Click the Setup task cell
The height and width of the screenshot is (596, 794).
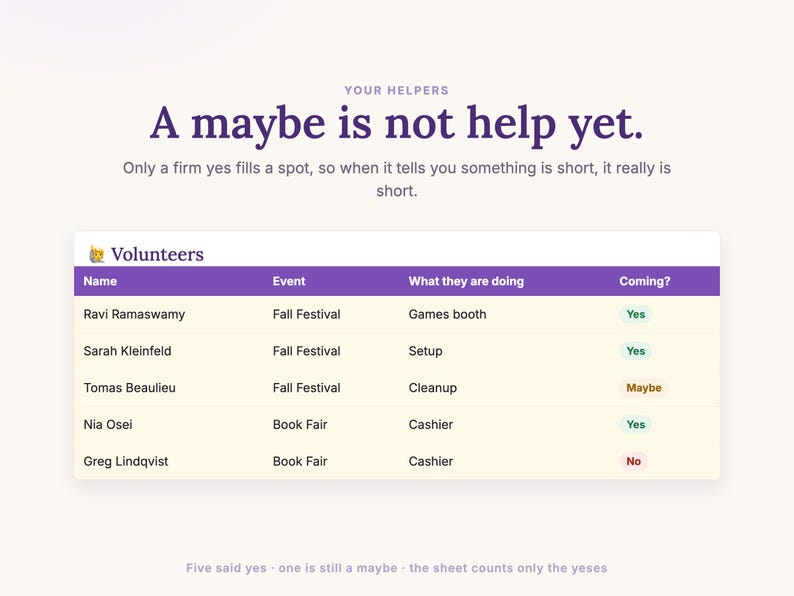coord(425,351)
